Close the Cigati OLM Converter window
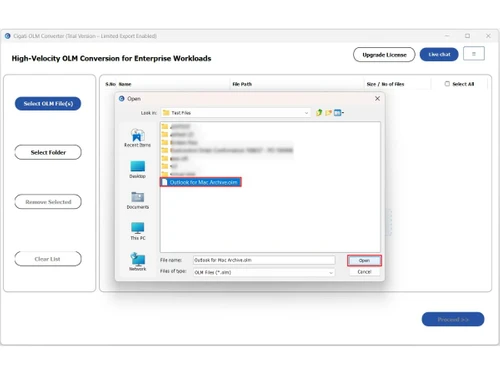Screen dimensions: 500x375 click(488, 36)
